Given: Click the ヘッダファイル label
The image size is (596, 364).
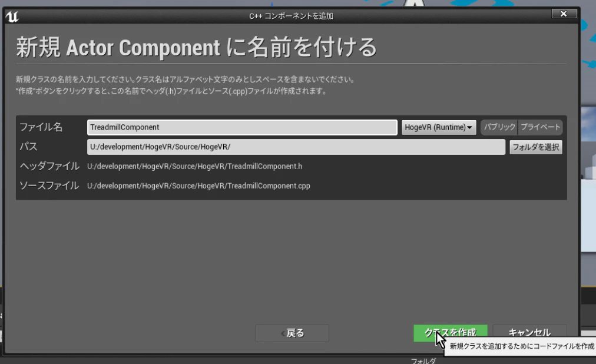Looking at the screenshot, I should point(49,166).
